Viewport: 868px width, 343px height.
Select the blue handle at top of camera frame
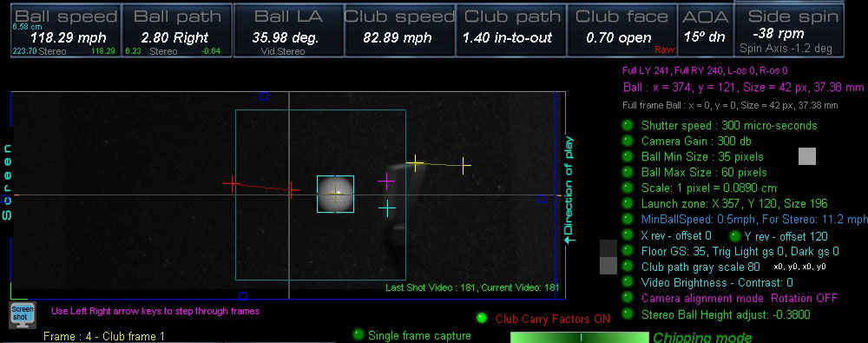[264, 96]
